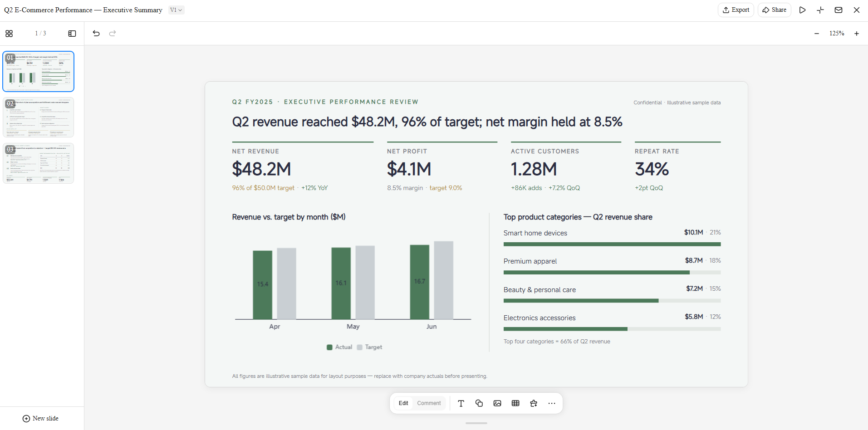The image size is (868, 430).
Task: Start the presentation play button
Action: [x=802, y=10]
